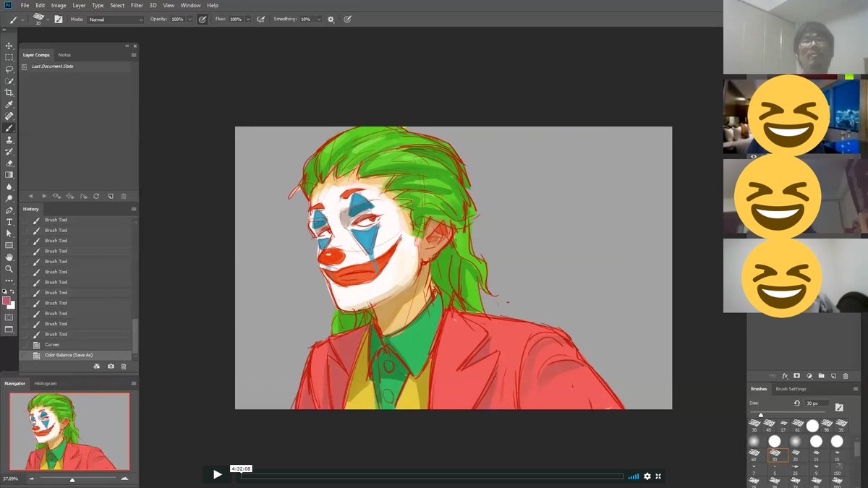Select the Path Selection tool
Screen dimensions: 868x488
tap(9, 233)
